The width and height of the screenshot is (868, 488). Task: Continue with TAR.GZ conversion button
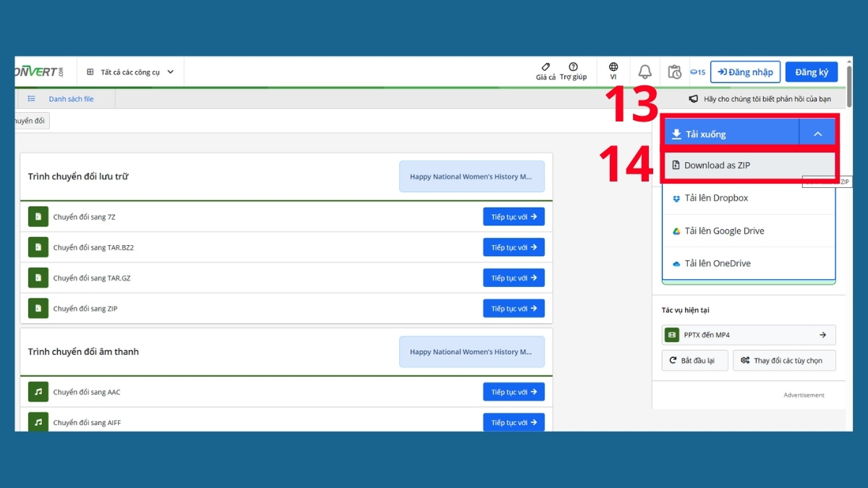(514, 278)
